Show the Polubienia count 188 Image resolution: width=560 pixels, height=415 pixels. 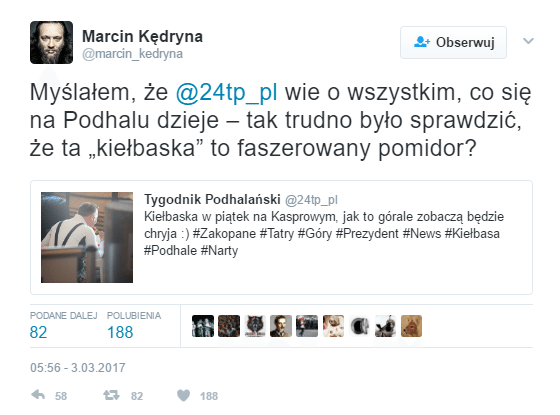point(120,332)
